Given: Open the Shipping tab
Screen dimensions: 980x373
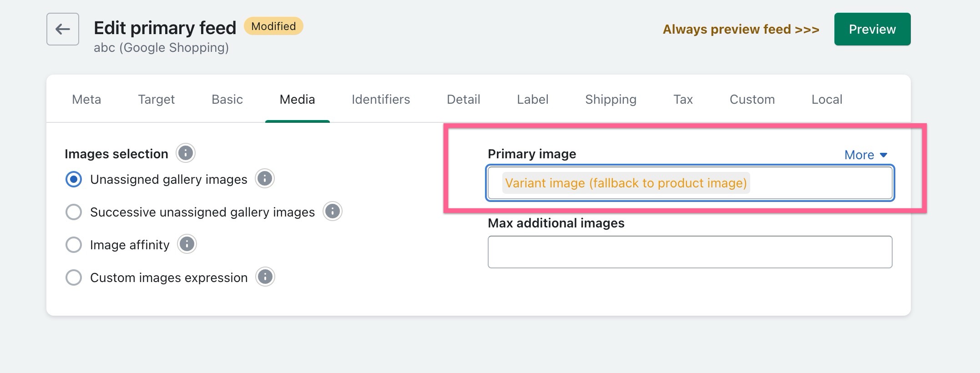Looking at the screenshot, I should [611, 99].
